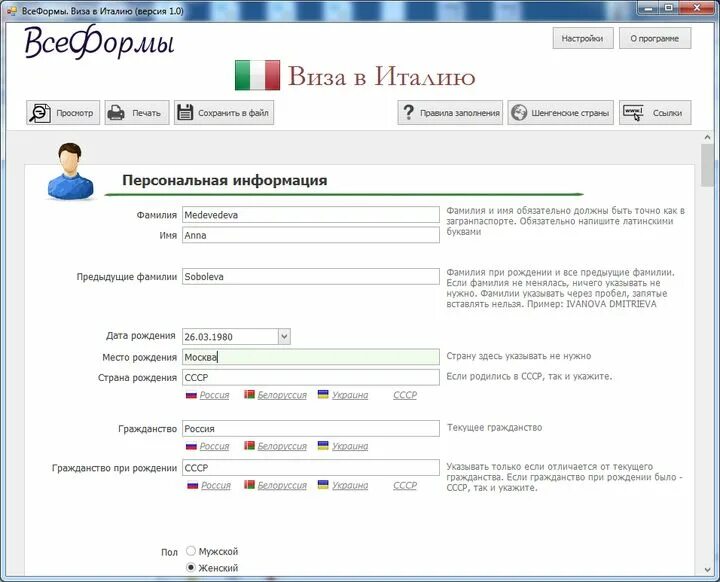Open О программе dialog
Image resolution: width=720 pixels, height=582 pixels.
[x=655, y=38]
